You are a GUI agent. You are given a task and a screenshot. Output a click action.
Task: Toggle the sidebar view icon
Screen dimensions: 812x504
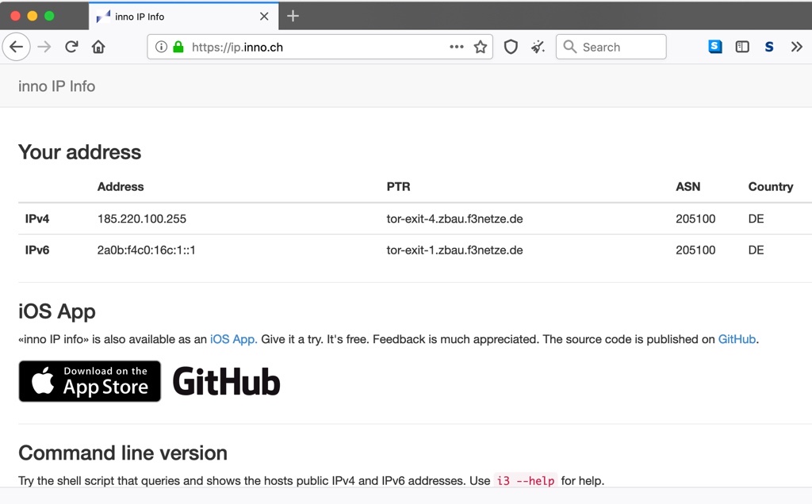click(x=742, y=47)
